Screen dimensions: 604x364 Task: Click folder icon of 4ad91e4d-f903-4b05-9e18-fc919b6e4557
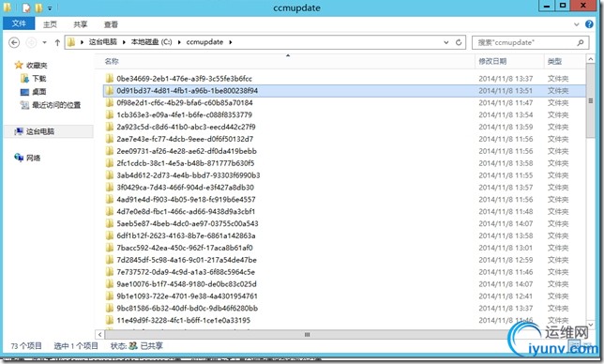point(110,200)
